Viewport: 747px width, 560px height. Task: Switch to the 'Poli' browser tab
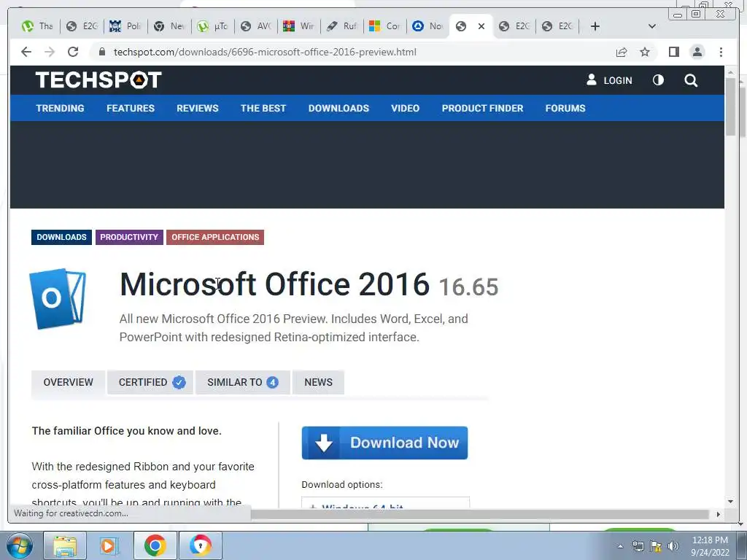tap(125, 26)
